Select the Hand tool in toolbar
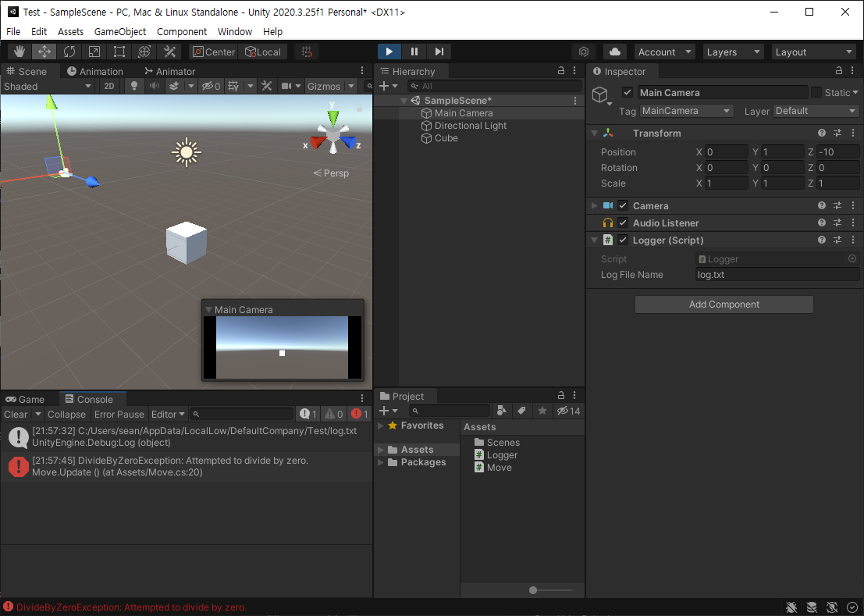Screen dimensions: 864x616 [20, 52]
